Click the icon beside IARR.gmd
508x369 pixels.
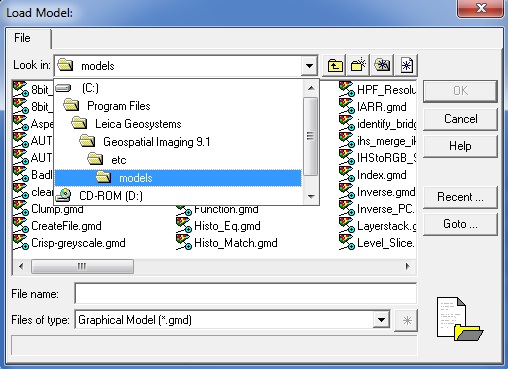pyautogui.click(x=347, y=106)
